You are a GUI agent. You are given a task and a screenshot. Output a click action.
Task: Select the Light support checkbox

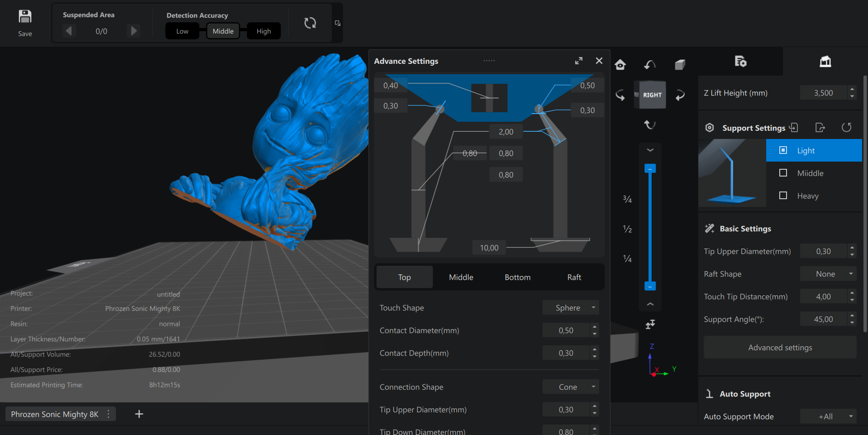pyautogui.click(x=783, y=150)
